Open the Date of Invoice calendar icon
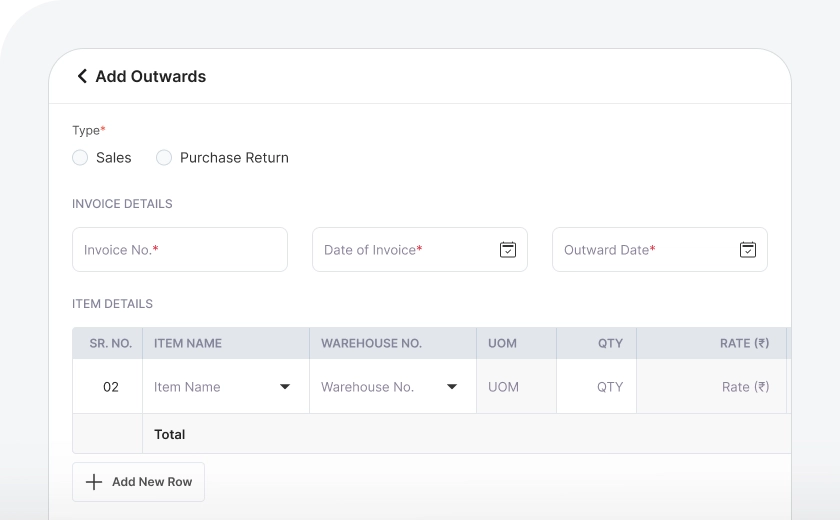Screen dimensions: 840x520 (507, 250)
